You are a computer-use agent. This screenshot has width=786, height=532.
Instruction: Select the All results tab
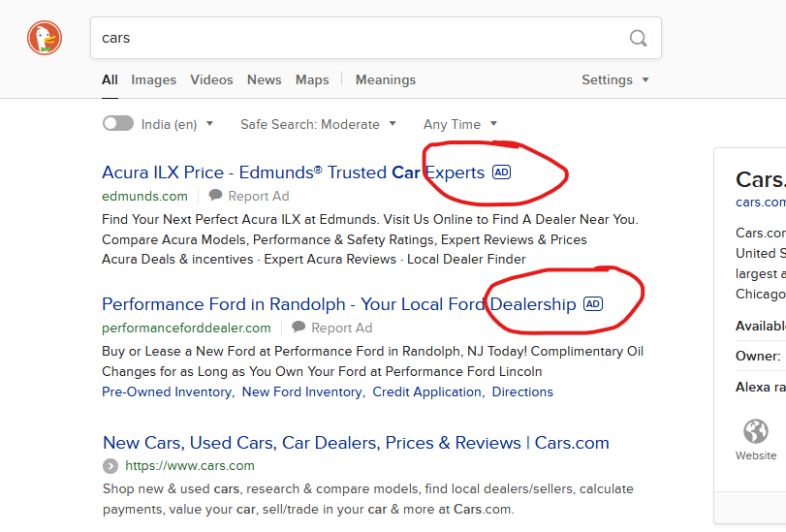click(x=110, y=79)
